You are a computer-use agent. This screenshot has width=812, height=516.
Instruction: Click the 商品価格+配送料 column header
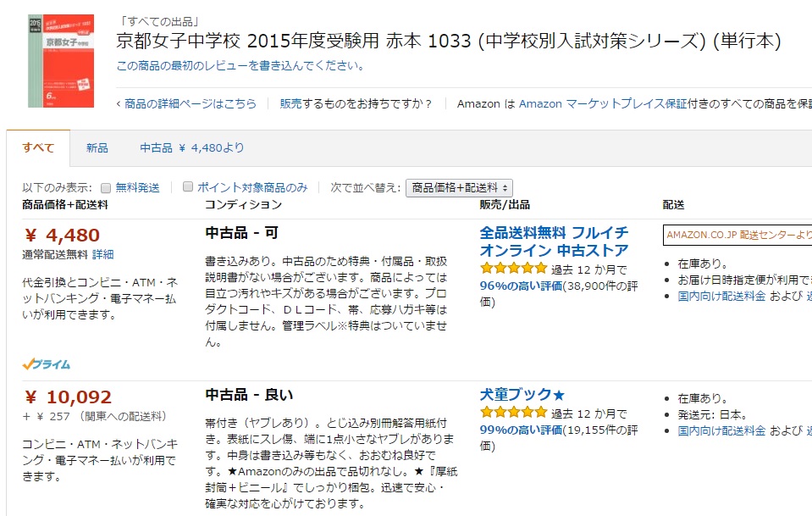(x=65, y=205)
